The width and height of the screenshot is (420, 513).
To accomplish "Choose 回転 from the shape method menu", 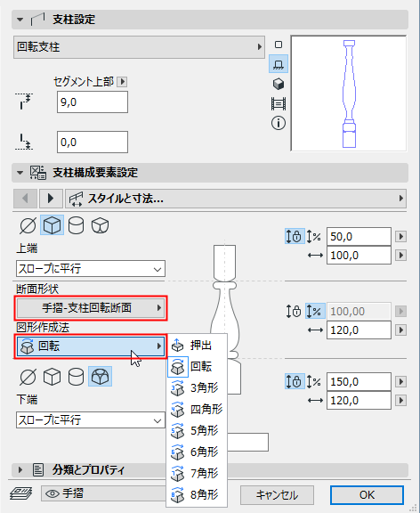I will [x=197, y=367].
